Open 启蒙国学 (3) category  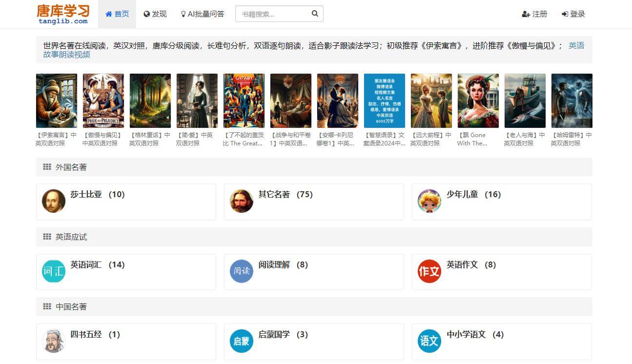point(283,334)
